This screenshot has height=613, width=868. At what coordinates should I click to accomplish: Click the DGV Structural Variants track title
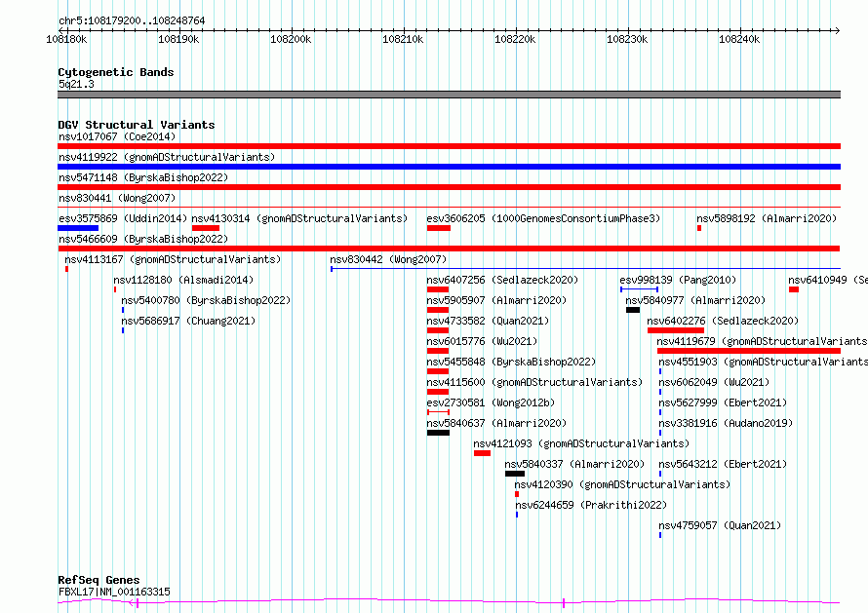(137, 125)
